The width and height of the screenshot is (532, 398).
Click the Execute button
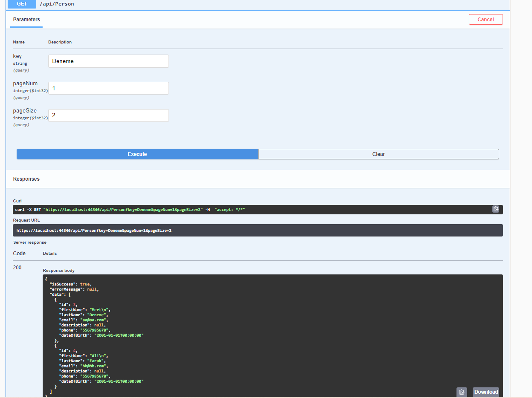137,154
